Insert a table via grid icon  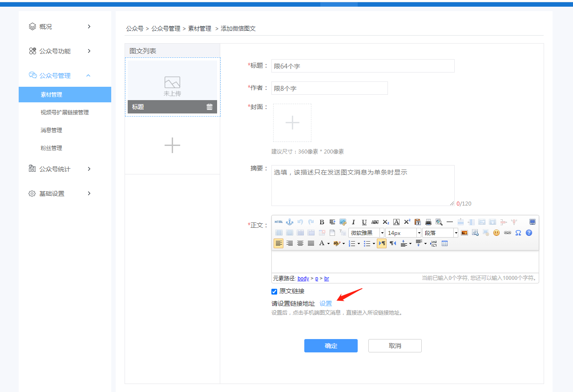(x=444, y=243)
